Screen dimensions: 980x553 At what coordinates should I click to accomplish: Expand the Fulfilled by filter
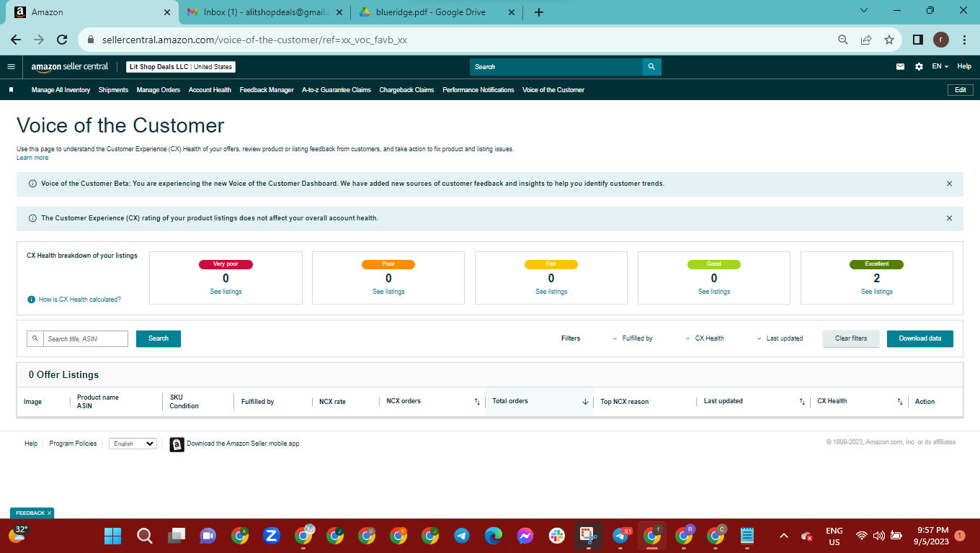(x=633, y=338)
